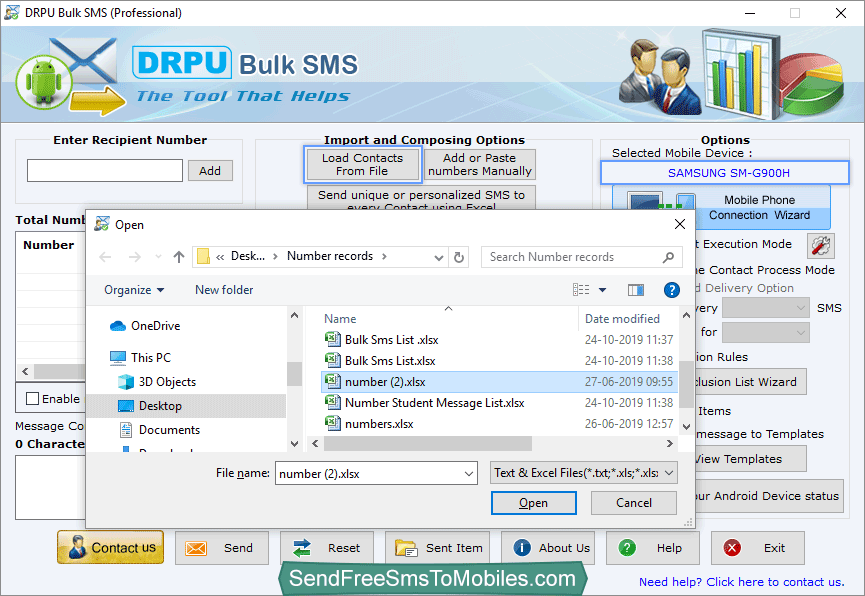
Task: Select file Bulk Sms List .xlsx
Action: [499, 340]
